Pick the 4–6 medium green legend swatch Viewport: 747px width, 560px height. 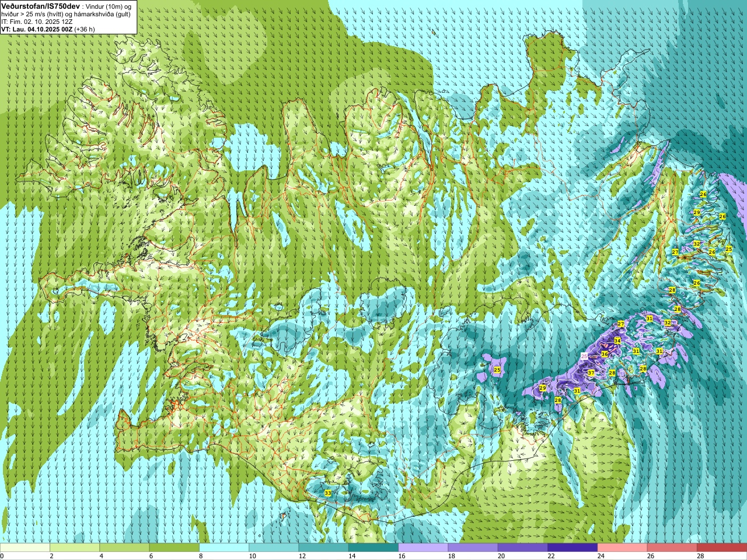pyautogui.click(x=124, y=548)
